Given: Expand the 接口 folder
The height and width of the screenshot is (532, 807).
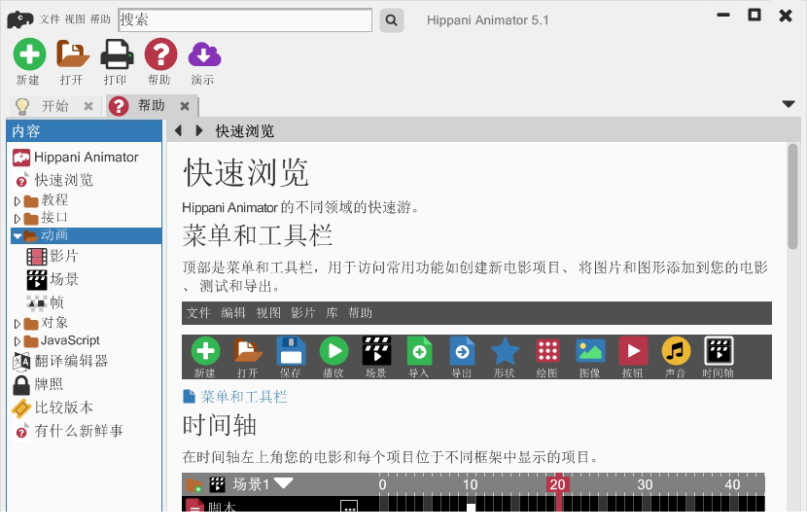Looking at the screenshot, I should click(x=18, y=219).
